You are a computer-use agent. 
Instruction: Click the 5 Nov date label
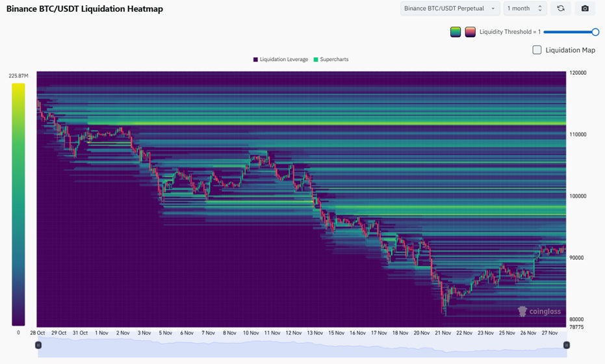point(166,333)
